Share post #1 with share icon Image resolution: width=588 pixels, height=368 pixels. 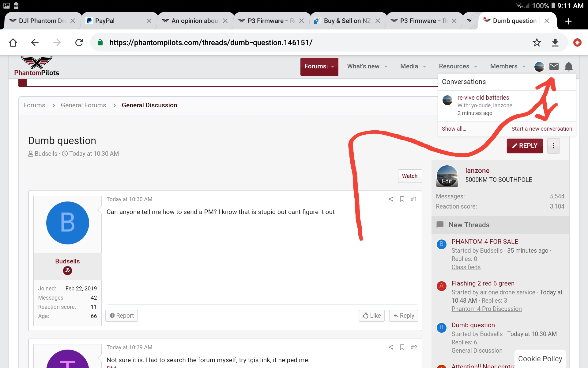[391, 199]
